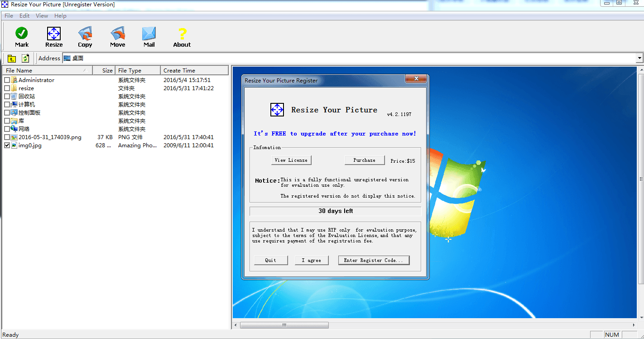Click the Purchase button
The width and height of the screenshot is (644, 339).
pos(365,160)
